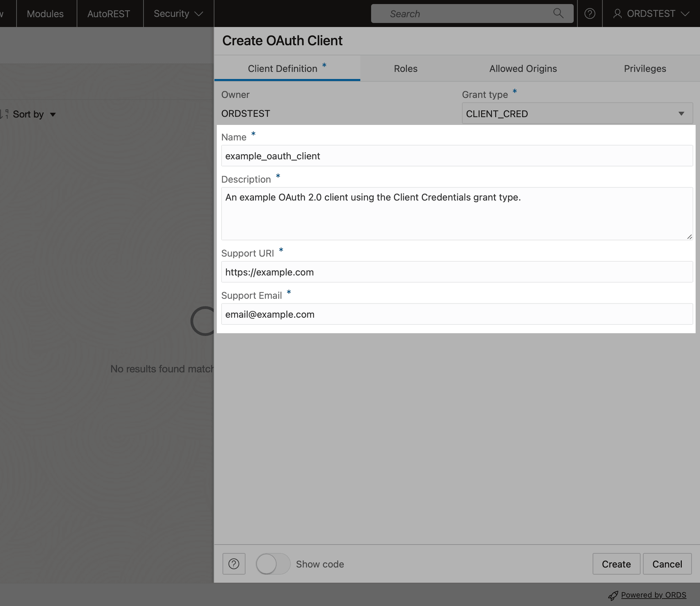Screen dimensions: 700x606
Task: Click the search magnifier icon
Action: 558,14
